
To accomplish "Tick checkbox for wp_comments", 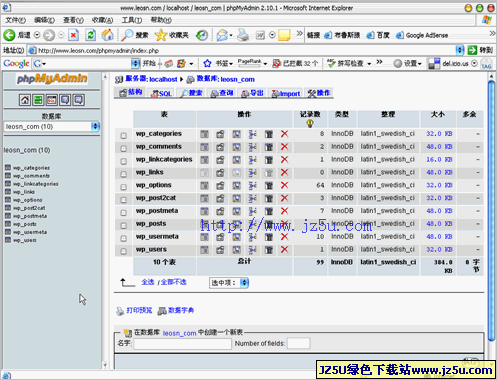I will tap(123, 148).
